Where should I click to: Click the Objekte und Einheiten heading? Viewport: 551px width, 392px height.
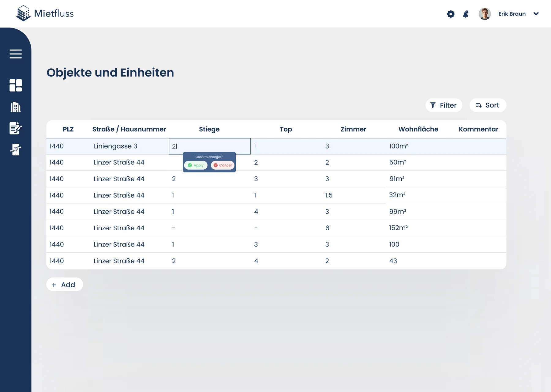110,73
